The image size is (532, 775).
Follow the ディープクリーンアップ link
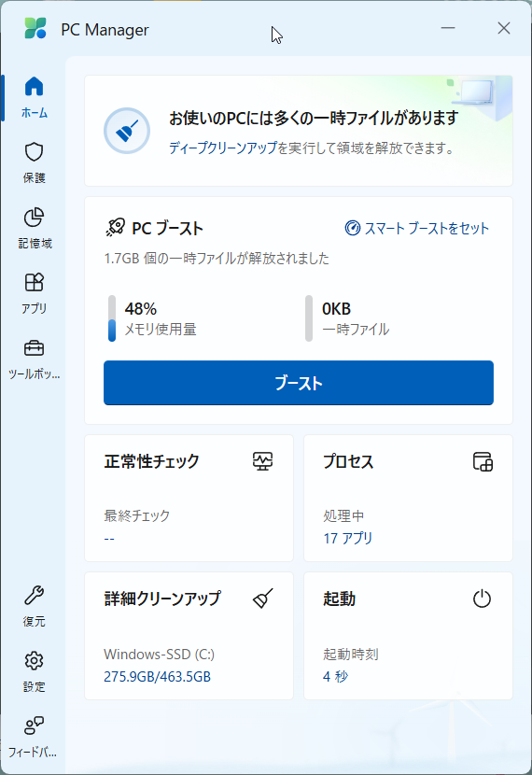pyautogui.click(x=223, y=148)
